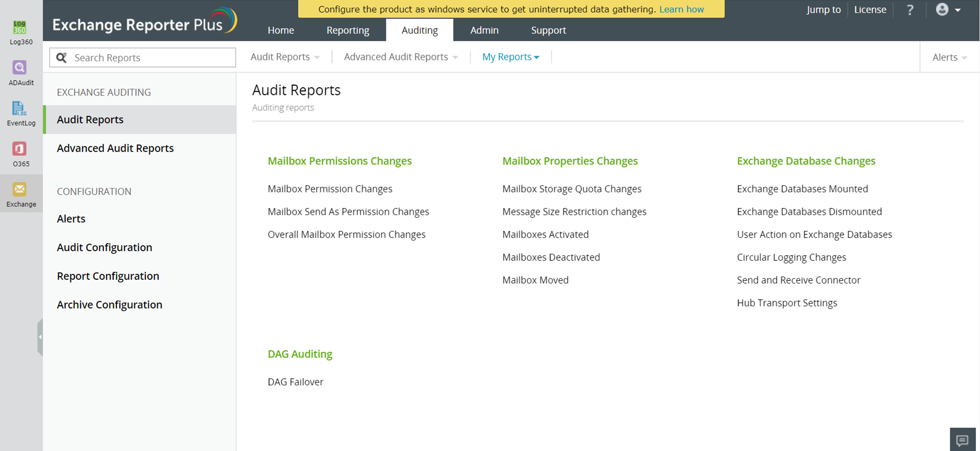
Task: Switch to the Reporting tab
Action: [348, 30]
